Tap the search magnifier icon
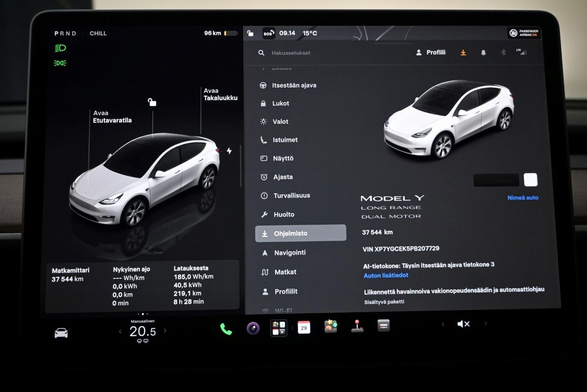Viewport: 587px width, 392px height. pos(261,53)
